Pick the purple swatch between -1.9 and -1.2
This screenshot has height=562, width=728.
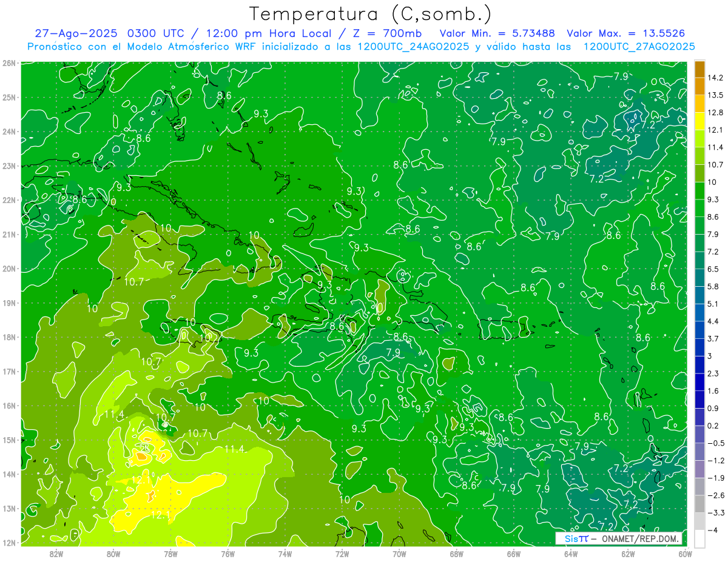click(x=699, y=469)
